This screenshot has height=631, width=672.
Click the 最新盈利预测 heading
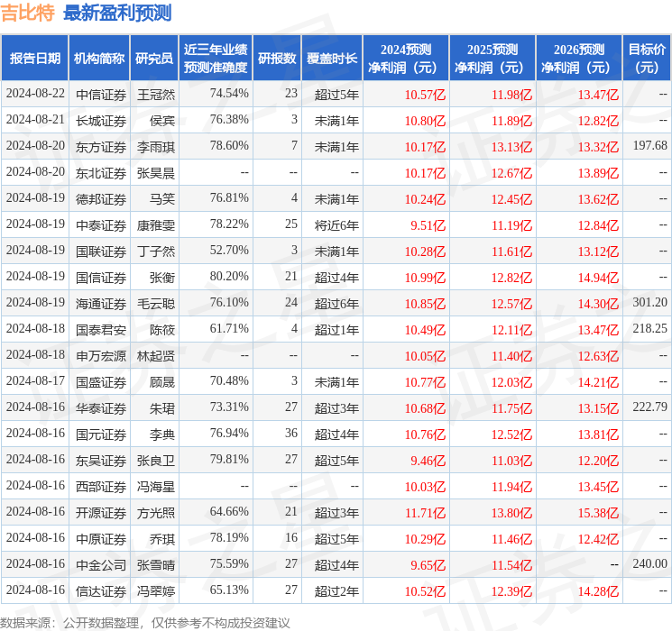[117, 13]
